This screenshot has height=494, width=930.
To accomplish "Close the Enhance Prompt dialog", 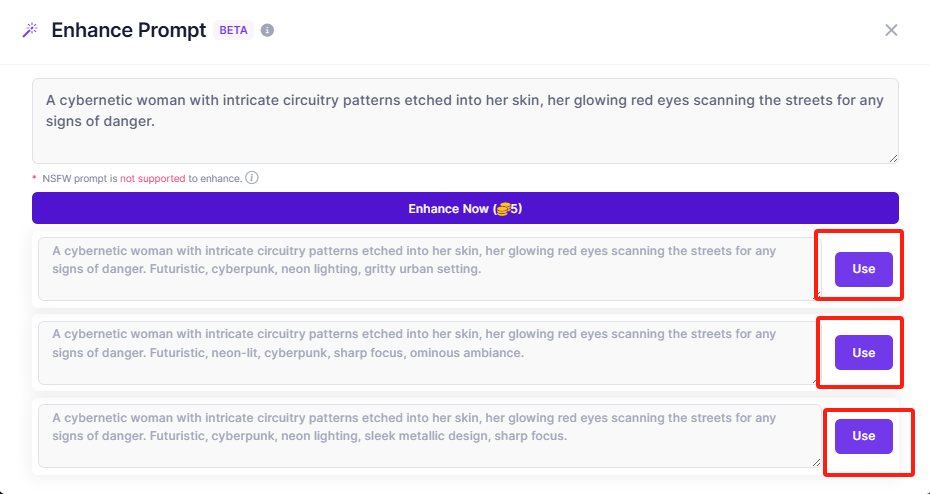I will click(891, 30).
